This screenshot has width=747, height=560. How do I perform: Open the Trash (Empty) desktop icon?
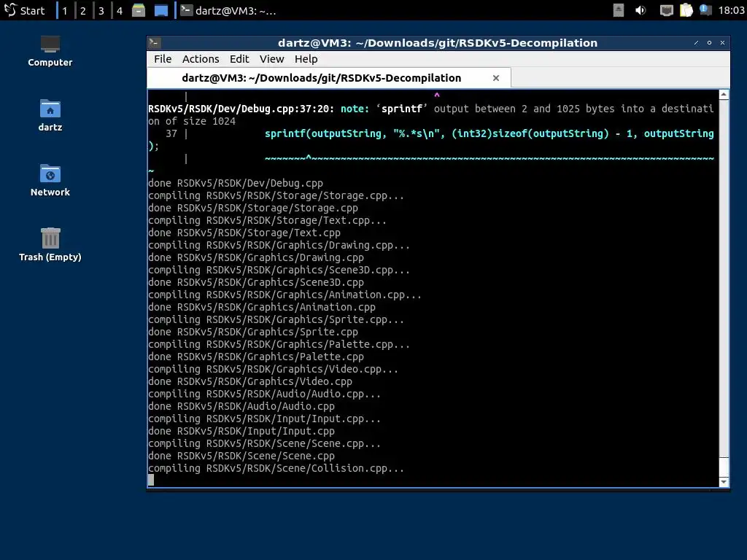coord(50,245)
